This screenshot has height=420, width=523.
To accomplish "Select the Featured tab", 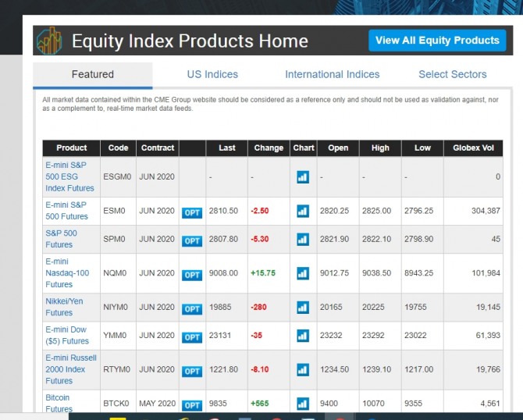I will point(93,74).
